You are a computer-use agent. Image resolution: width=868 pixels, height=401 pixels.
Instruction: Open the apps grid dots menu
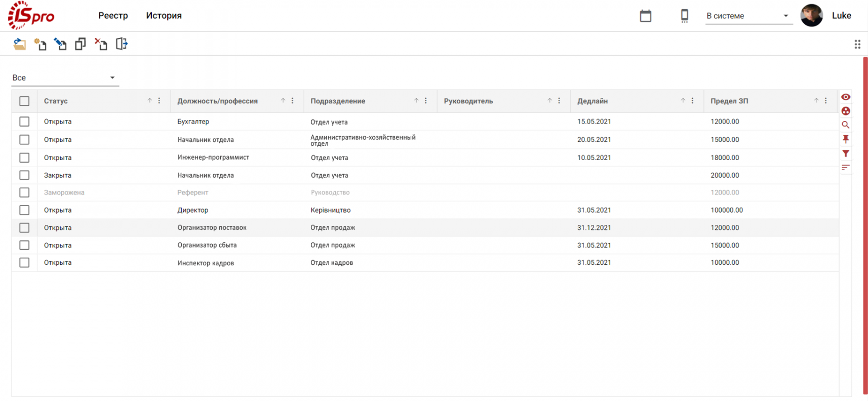pos(857,45)
